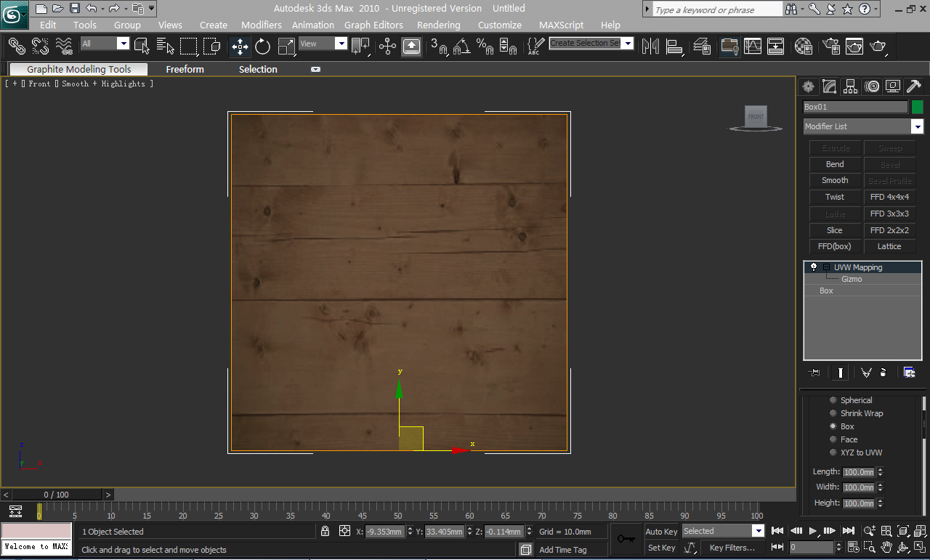Toggle the UVW Mapping light bulb off
This screenshot has height=560, width=930.
click(x=814, y=267)
